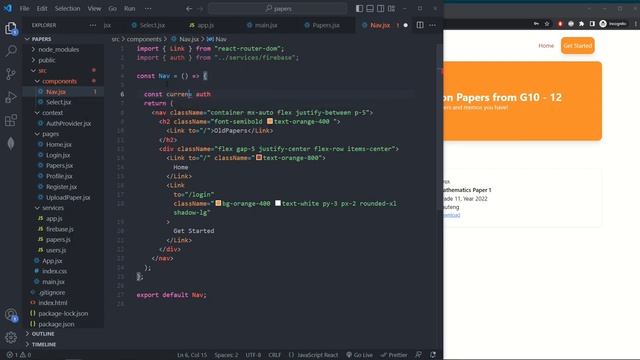Expand the OUTLINE section

click(42, 334)
